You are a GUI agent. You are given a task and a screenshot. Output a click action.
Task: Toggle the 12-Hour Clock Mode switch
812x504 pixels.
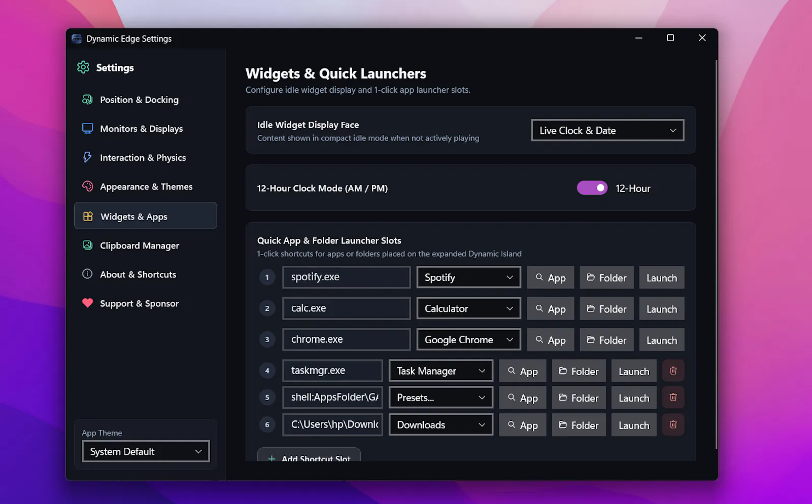point(592,188)
